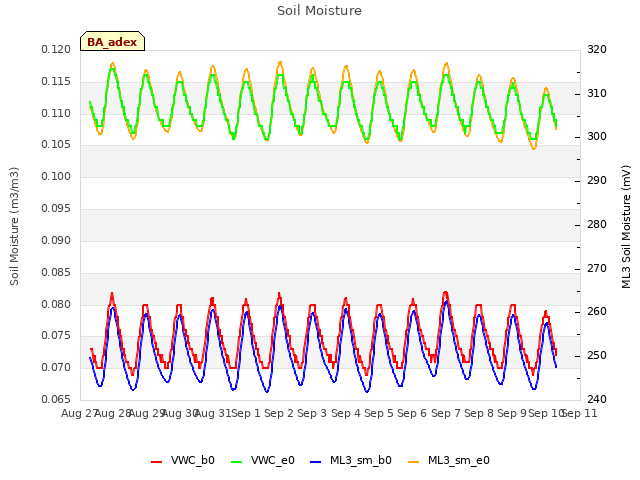The image size is (640, 480).
Task: Toggle the VWC_b0 legend entry
Action: (x=182, y=460)
